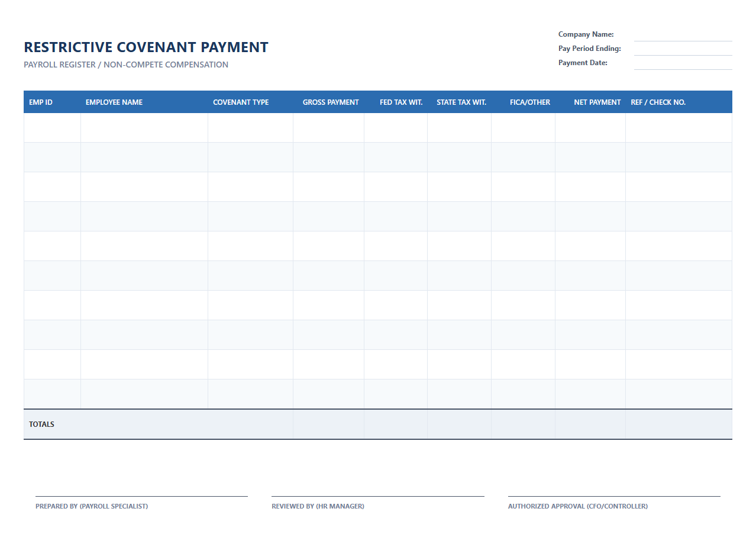Click the Pay Period Ending input line
The image size is (756, 534).
[x=683, y=49]
